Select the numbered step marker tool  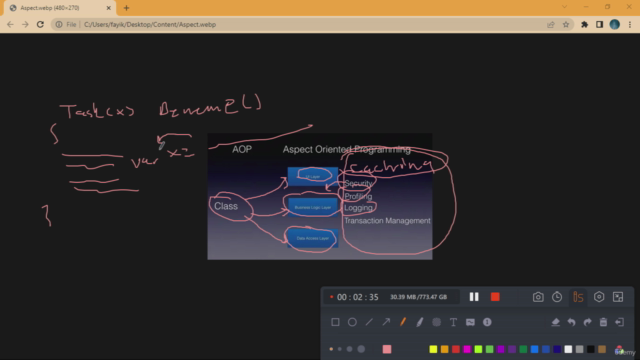(x=487, y=322)
